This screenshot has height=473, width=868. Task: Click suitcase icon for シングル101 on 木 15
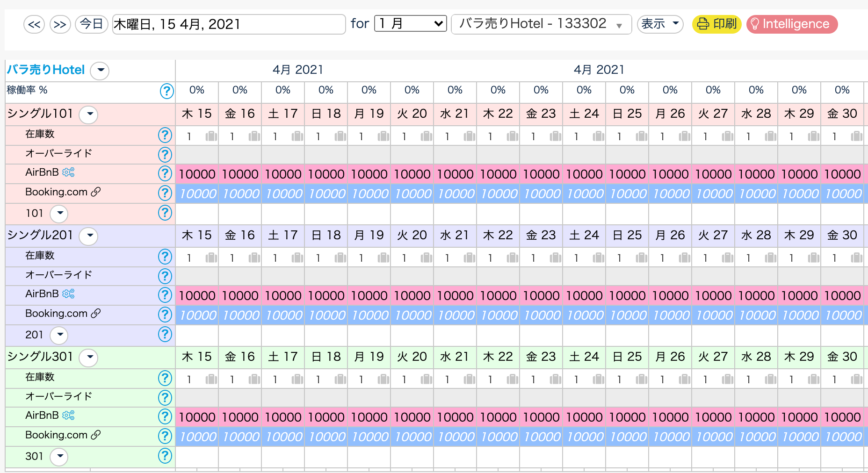[211, 136]
